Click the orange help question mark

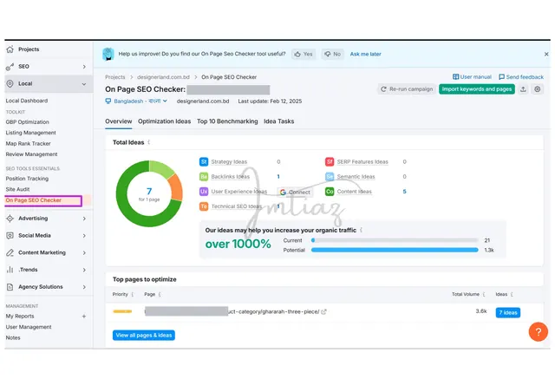coord(538,332)
